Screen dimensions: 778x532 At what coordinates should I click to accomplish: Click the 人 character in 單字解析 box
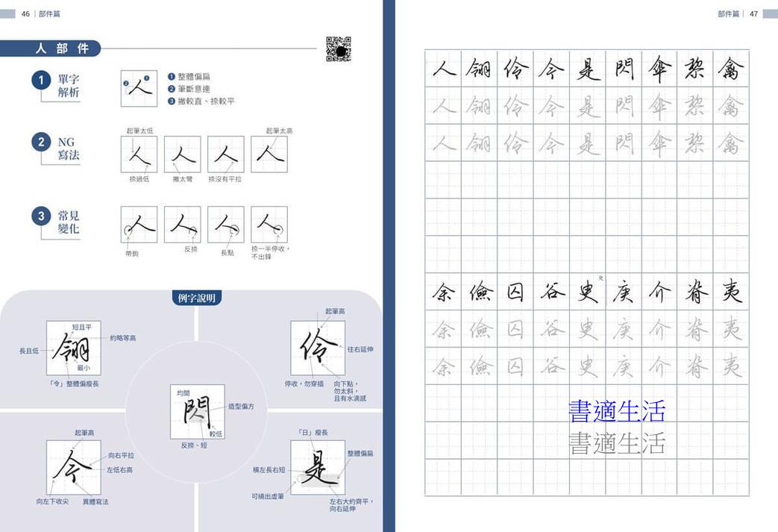pos(139,88)
